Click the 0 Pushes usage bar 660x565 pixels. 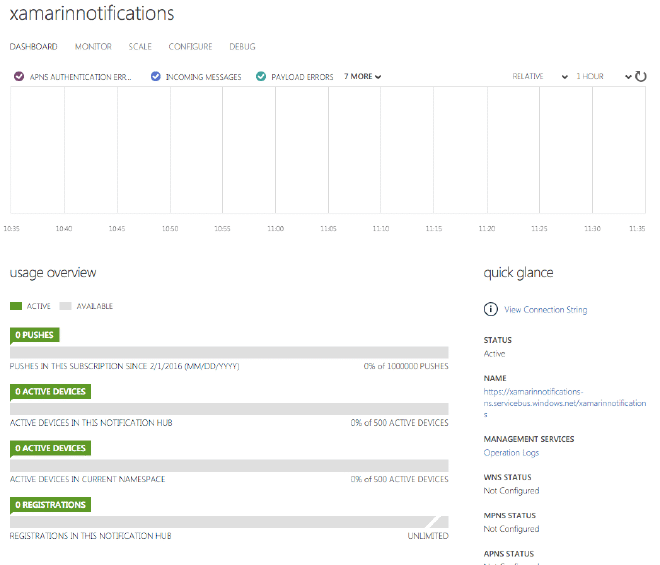pyautogui.click(x=229, y=352)
